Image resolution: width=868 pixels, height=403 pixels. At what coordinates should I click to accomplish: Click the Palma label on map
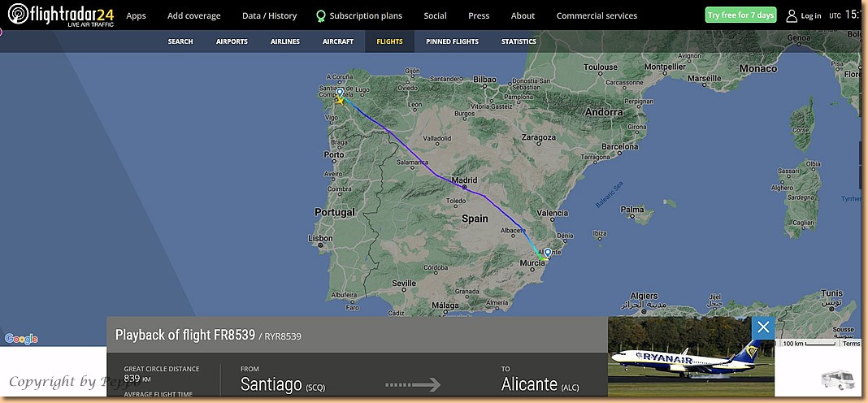tap(632, 210)
